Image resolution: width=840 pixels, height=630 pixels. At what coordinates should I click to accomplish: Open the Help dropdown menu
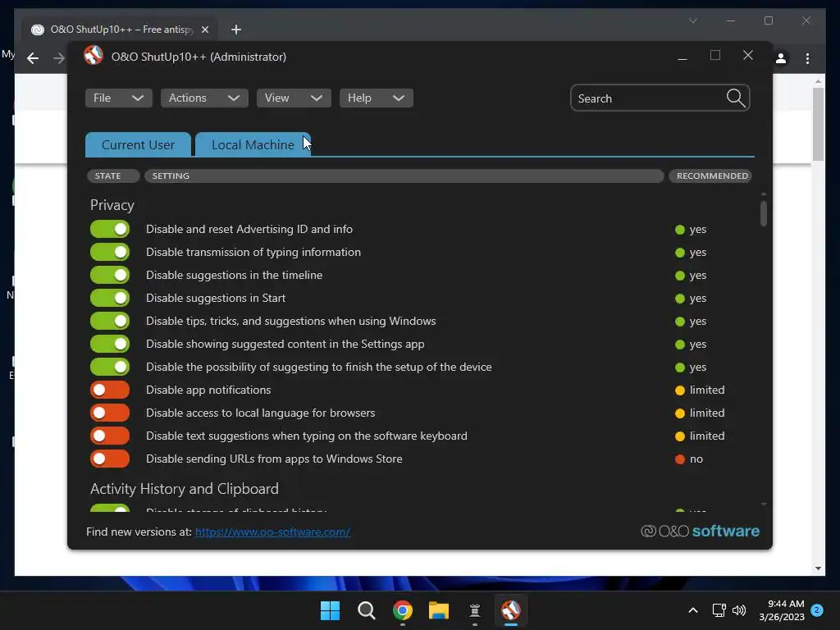click(x=376, y=98)
